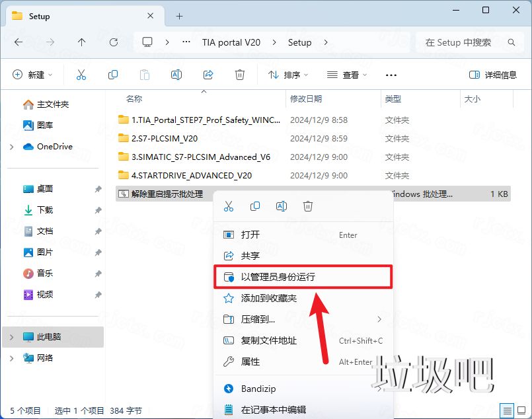Click the Copy icon on the toolbar
532x419 pixels.
click(x=112, y=74)
